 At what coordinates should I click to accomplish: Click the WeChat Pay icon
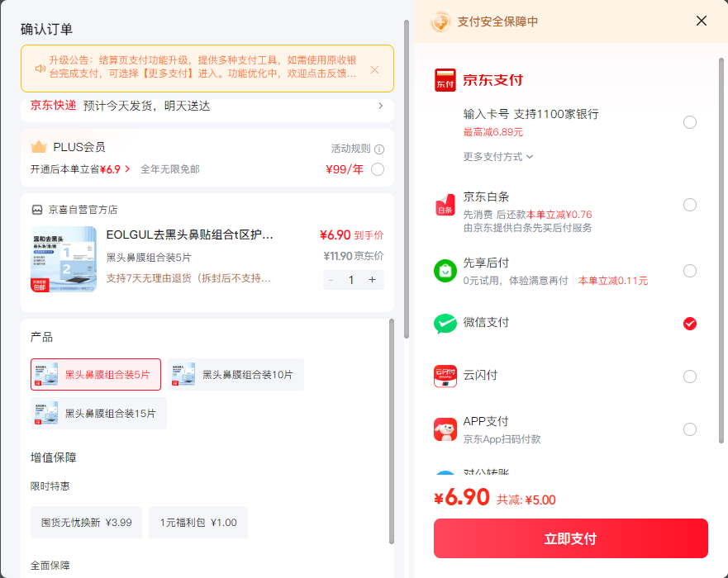click(445, 324)
